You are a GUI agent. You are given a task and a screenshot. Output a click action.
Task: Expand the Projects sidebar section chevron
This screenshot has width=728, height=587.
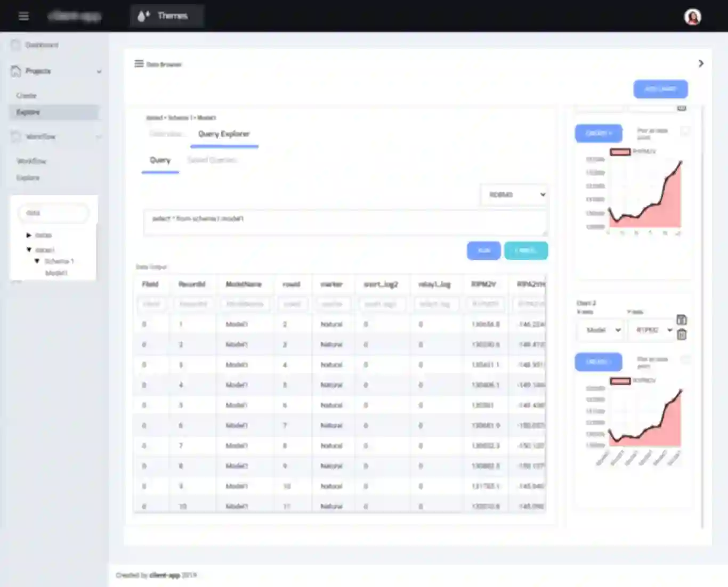tap(99, 71)
